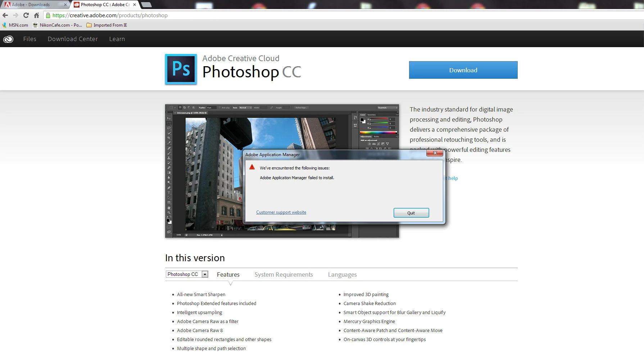Click the Quit button in the dialog
Image resolution: width=644 pixels, height=363 pixels.
(411, 213)
